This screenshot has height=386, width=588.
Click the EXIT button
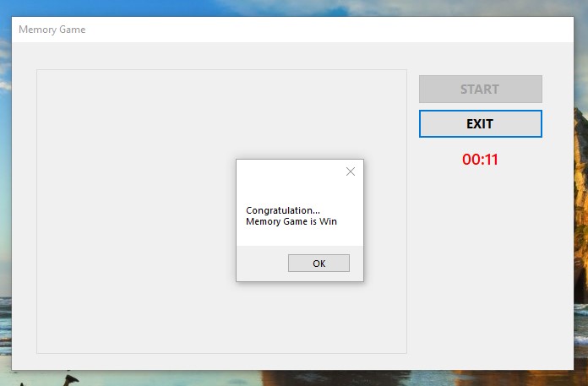(x=481, y=123)
